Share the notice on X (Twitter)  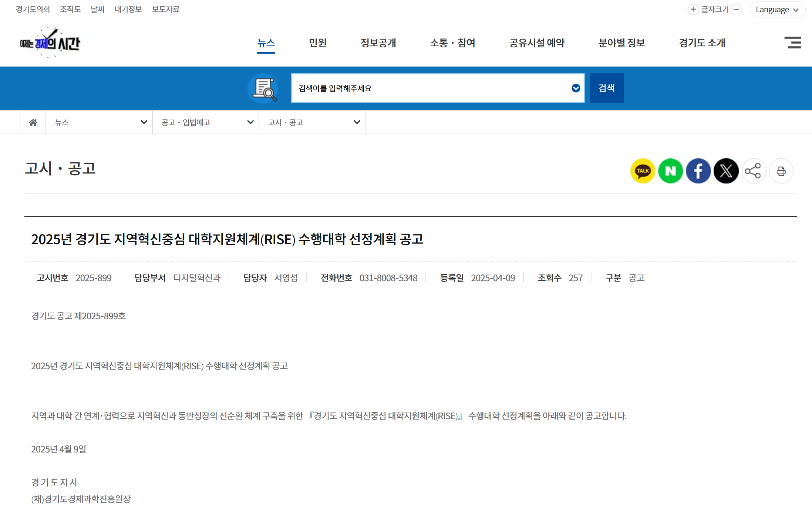(726, 171)
